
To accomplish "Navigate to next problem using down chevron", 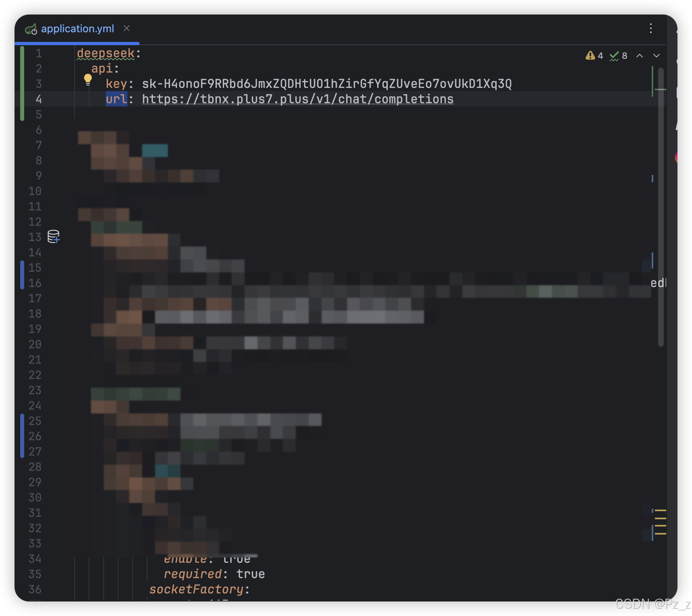I will (x=656, y=56).
